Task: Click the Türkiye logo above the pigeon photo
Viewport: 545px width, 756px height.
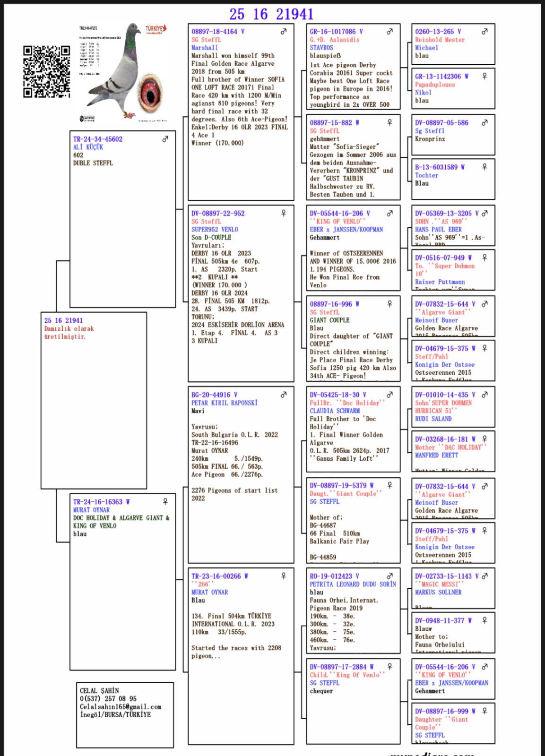Action: (155, 30)
